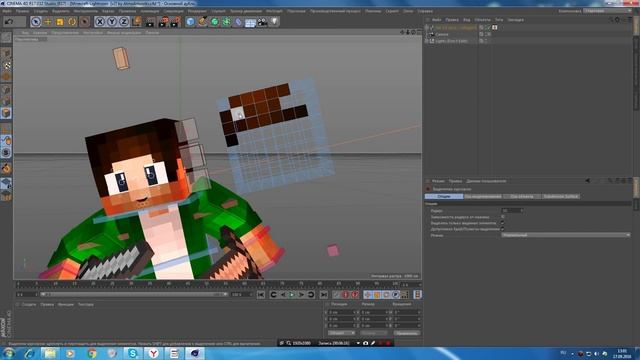Open the Render Settings icon
Viewport: 640px width, 360px height.
(x=176, y=22)
